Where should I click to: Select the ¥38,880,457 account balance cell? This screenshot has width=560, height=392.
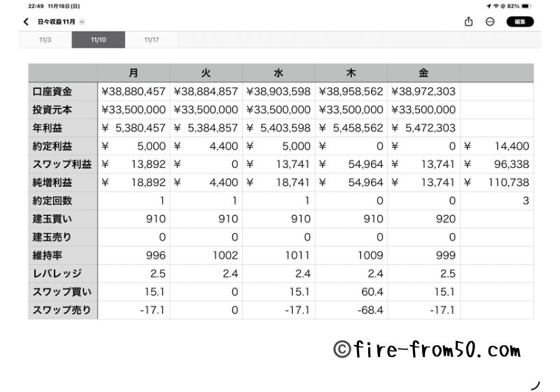click(x=134, y=91)
